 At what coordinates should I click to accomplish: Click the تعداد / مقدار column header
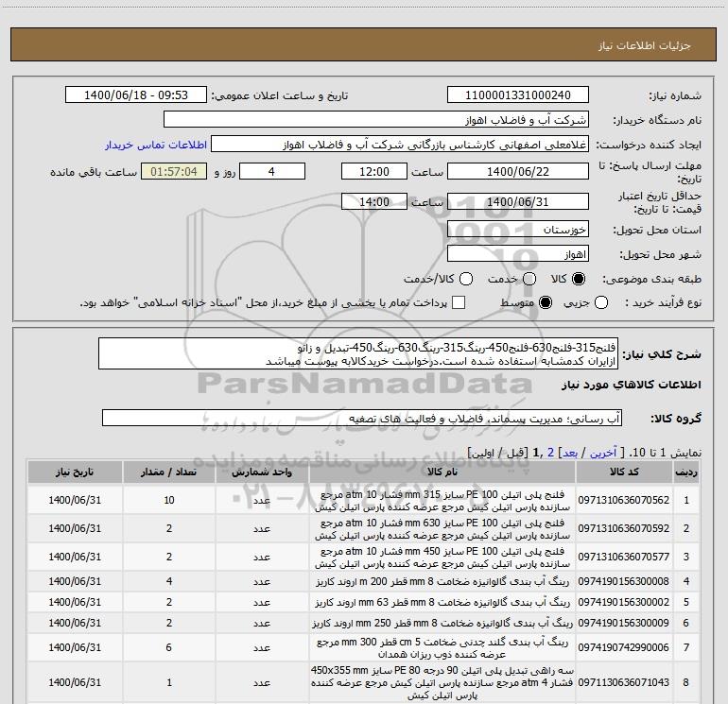[169, 472]
